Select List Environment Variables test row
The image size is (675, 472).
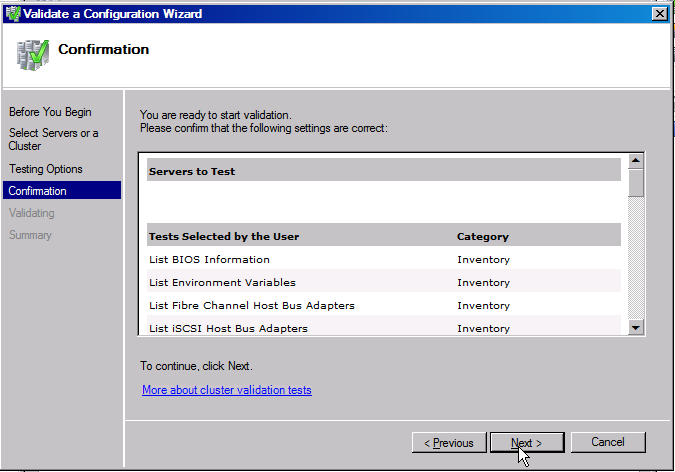pos(222,283)
